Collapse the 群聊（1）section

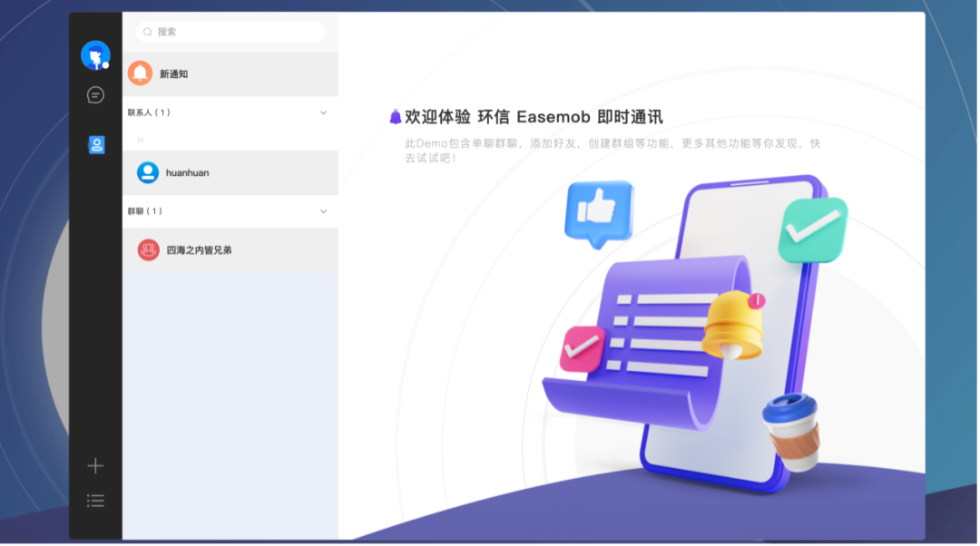(x=323, y=210)
